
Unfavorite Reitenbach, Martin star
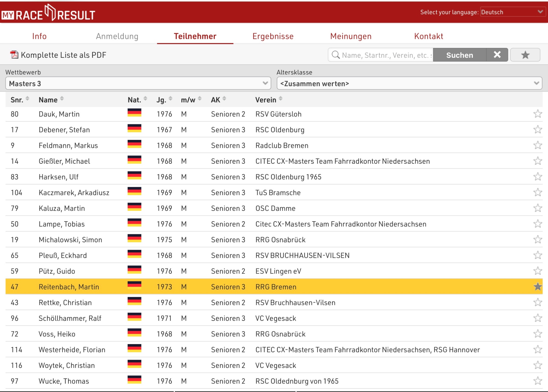pos(538,287)
